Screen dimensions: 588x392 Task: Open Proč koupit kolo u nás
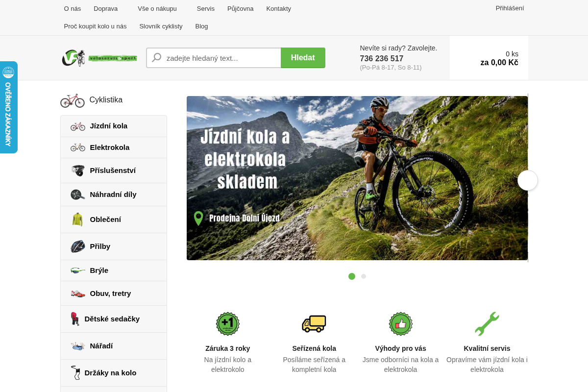(x=96, y=26)
